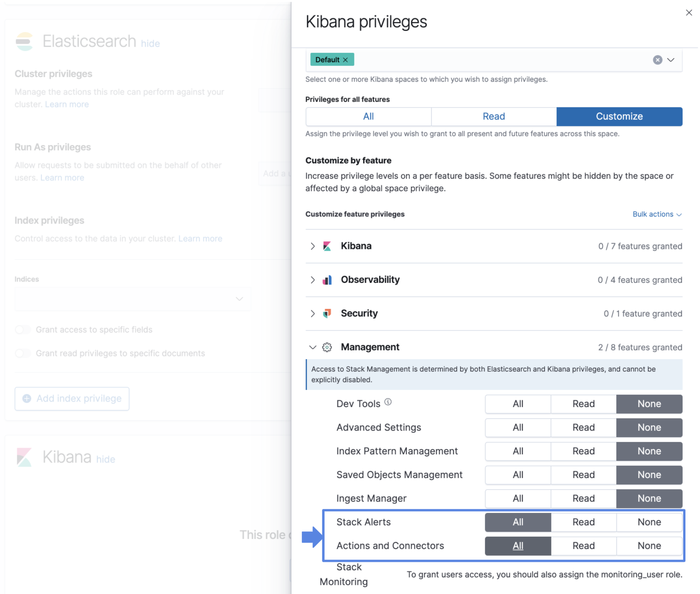The image size is (700, 594).
Task: Set Saved Objects Management to Read
Action: coord(583,475)
